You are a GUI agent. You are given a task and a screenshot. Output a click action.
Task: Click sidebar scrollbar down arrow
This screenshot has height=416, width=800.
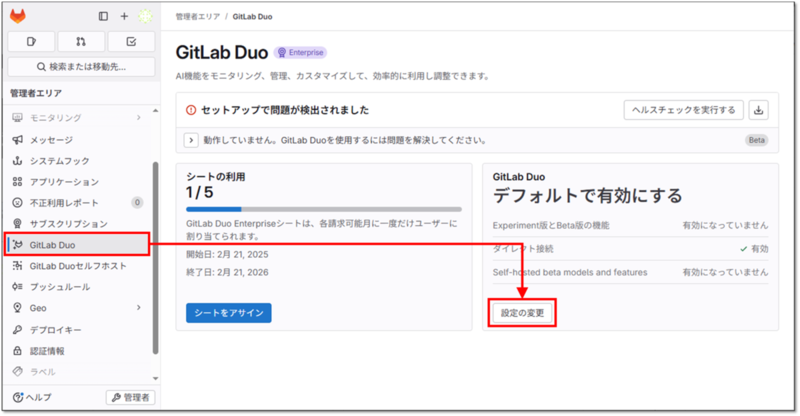[x=156, y=378]
